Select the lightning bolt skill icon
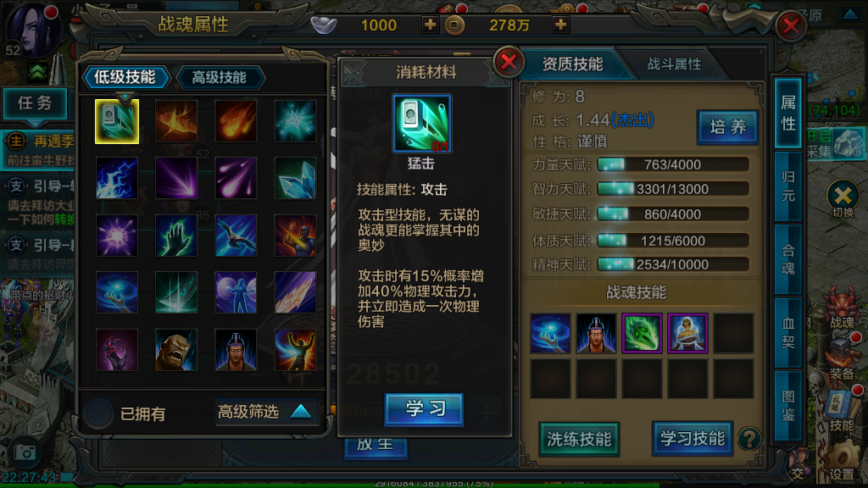 click(x=117, y=179)
